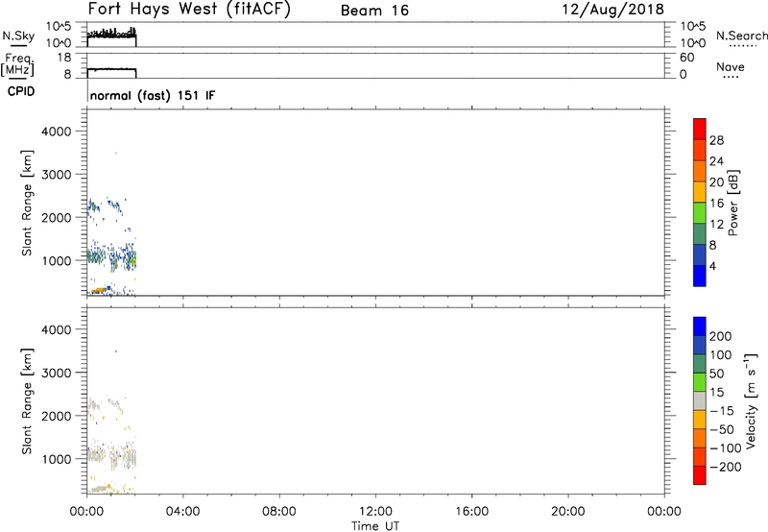
Task: Click the "Velocity [m s⁻¹]" colorbar label
Action: coord(750,400)
